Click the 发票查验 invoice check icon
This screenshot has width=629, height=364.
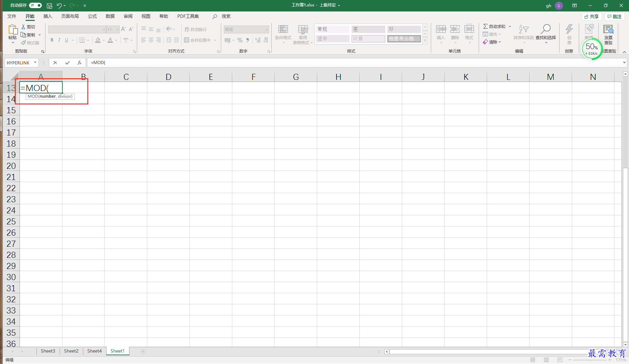click(608, 30)
